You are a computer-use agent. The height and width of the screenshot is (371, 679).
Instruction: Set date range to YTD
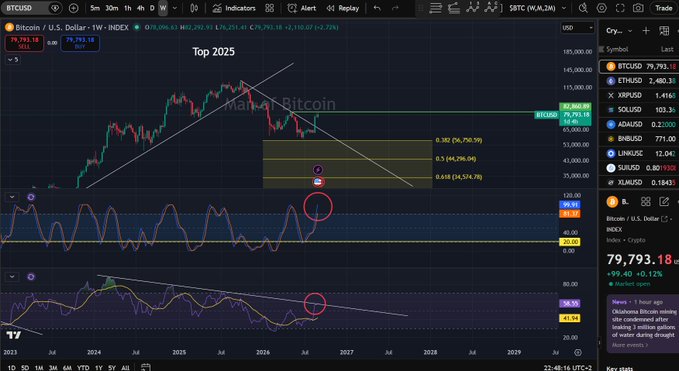point(83,368)
